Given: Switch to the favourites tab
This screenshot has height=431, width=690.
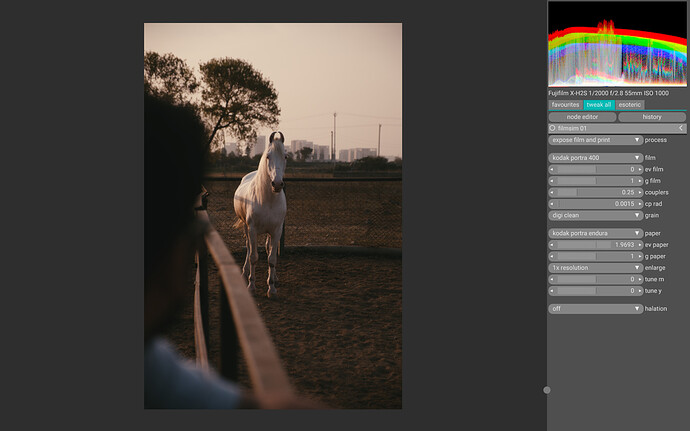Looking at the screenshot, I should (565, 105).
